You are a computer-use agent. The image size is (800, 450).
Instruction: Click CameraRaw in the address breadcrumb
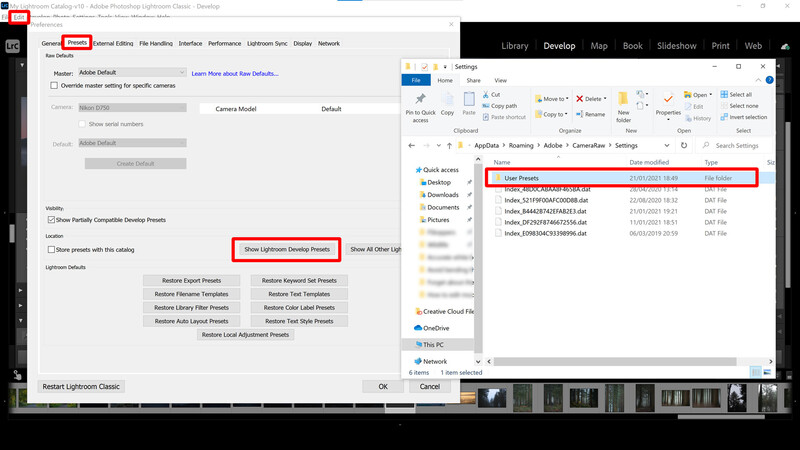pyautogui.click(x=588, y=145)
